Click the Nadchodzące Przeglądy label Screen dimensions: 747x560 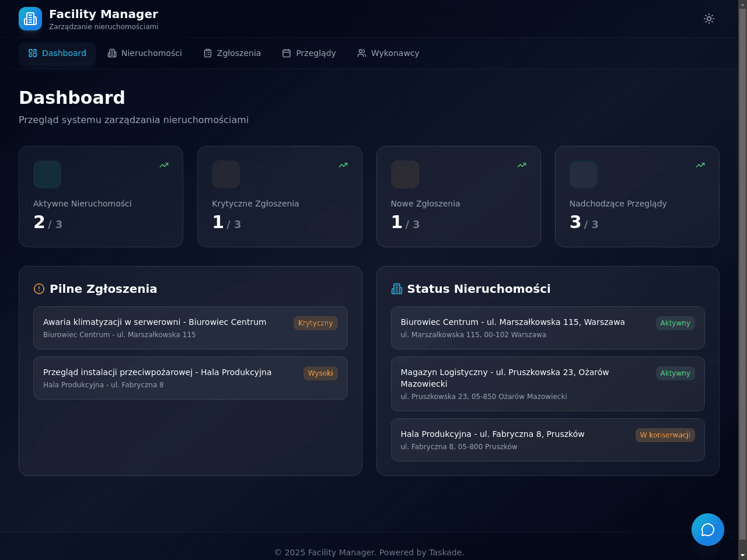618,204
